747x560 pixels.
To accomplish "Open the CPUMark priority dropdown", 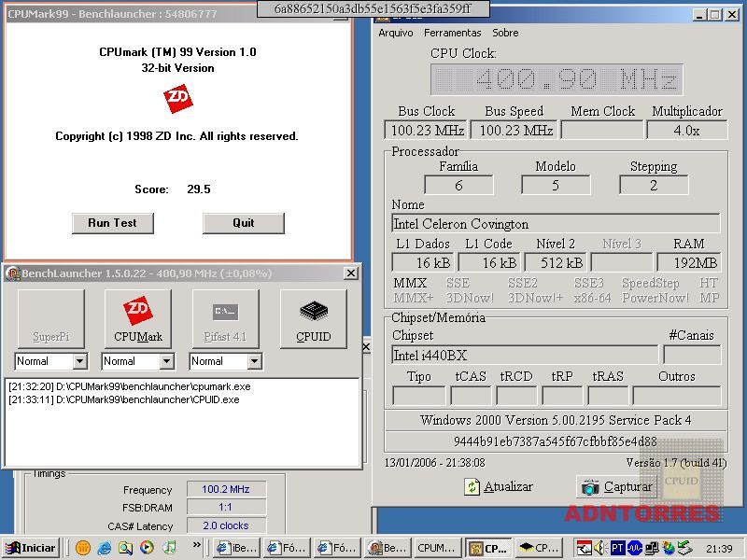I will click(166, 361).
